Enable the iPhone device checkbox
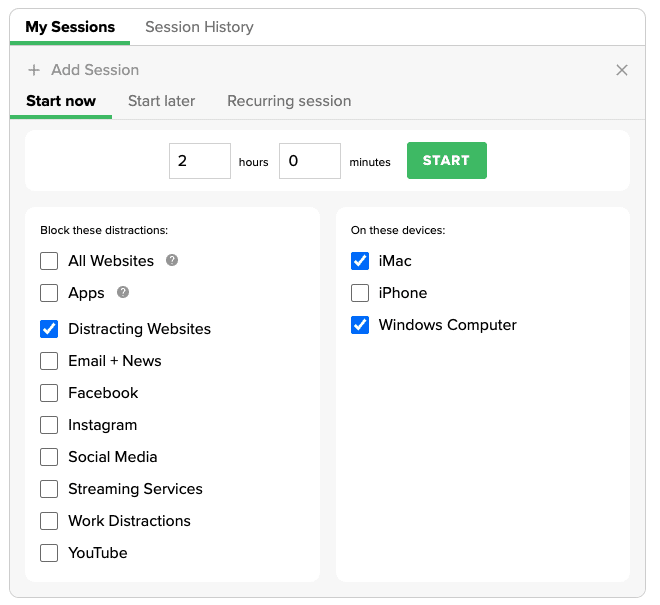The image size is (660, 605). pos(360,293)
